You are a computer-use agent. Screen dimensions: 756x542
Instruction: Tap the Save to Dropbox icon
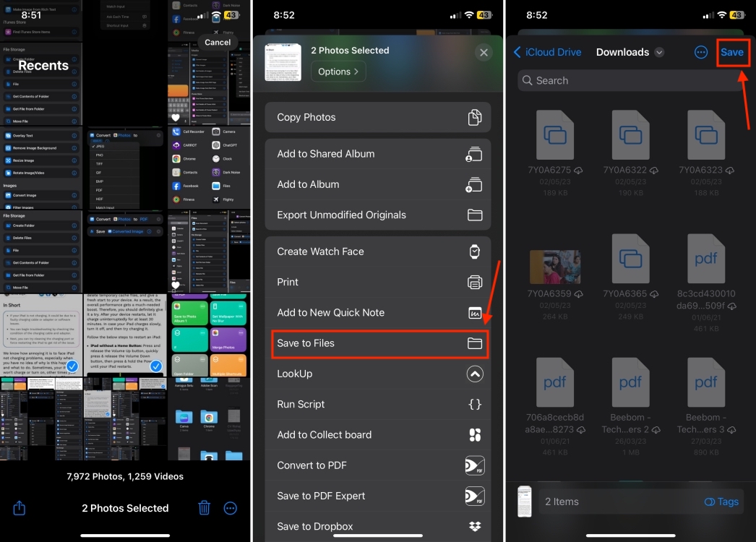[475, 526]
